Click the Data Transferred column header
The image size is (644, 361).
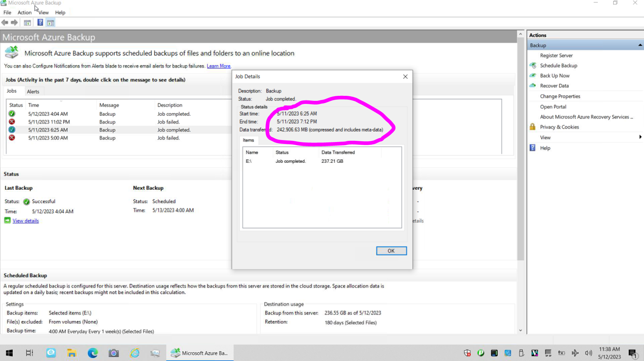350,152
